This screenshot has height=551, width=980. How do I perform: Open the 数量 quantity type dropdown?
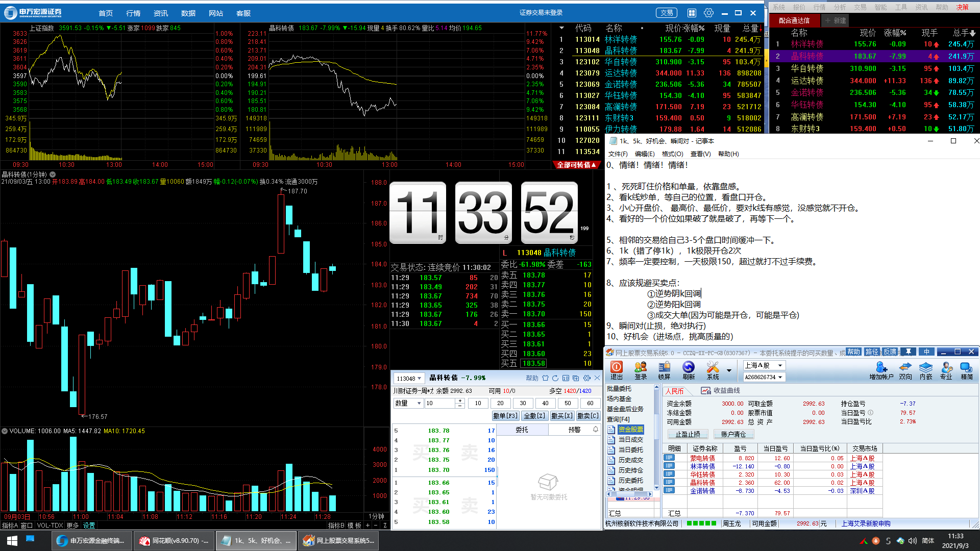[x=419, y=403]
